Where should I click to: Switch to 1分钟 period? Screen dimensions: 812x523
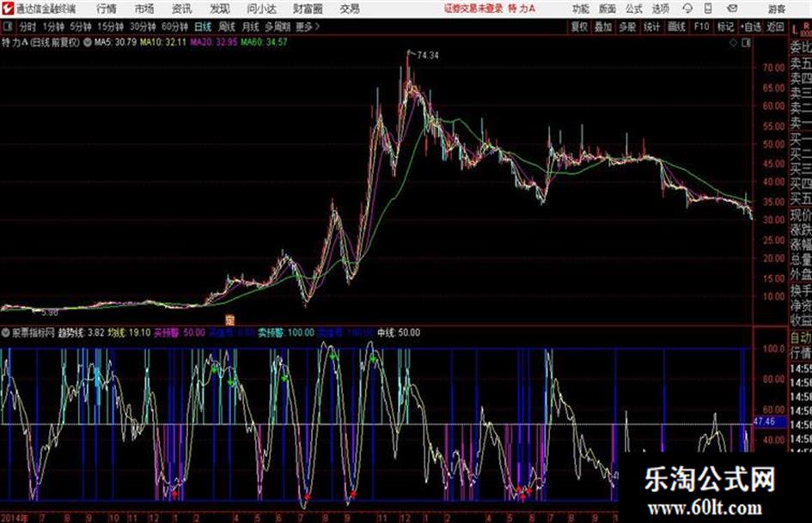[x=53, y=27]
